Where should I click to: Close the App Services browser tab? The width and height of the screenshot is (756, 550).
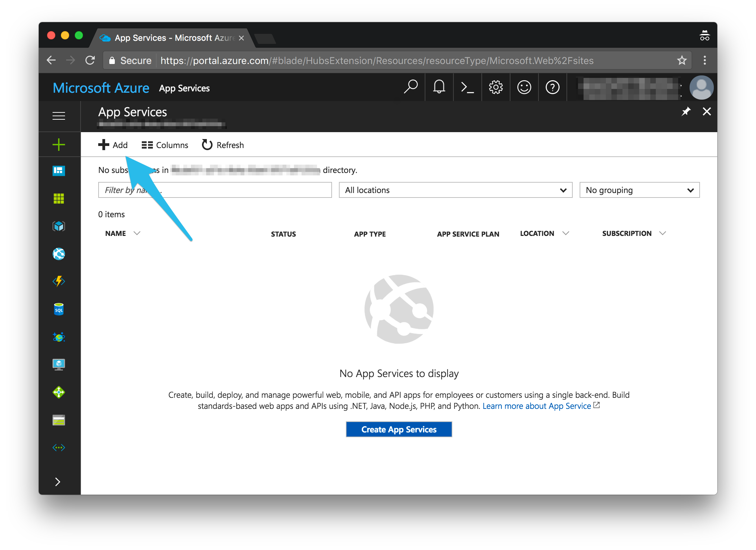click(x=241, y=38)
